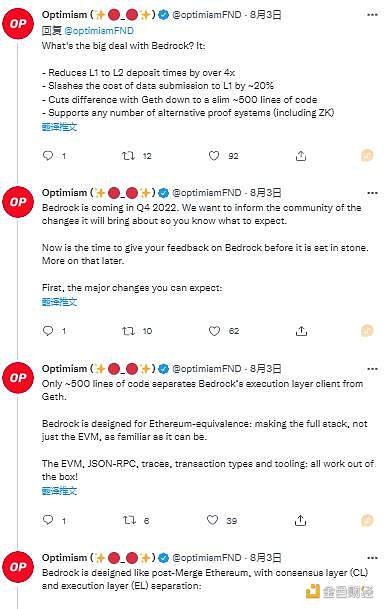Open Optimism profile avatar on first tweet
This screenshot has height=609, width=384.
click(x=18, y=24)
